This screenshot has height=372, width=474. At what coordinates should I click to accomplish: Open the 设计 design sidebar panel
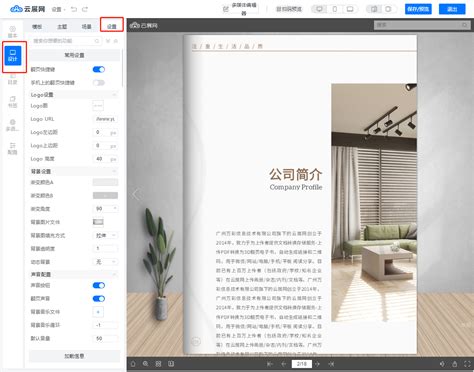coord(13,55)
